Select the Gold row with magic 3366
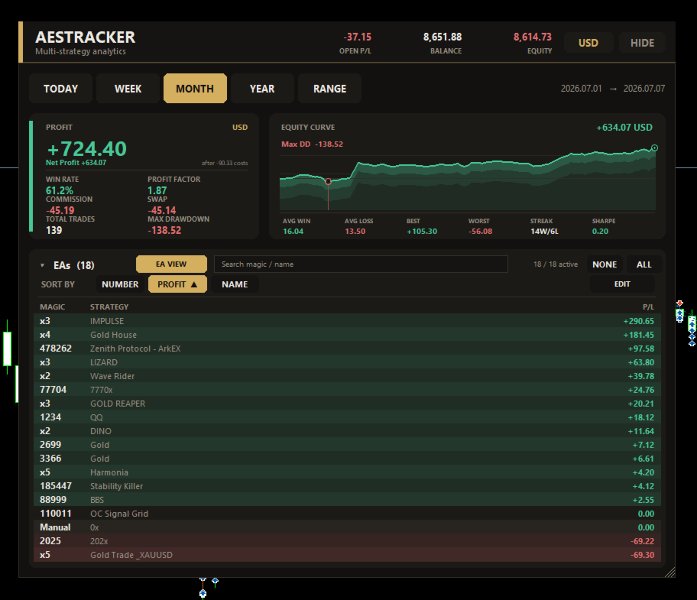Screen dimensions: 697x600 (x=347, y=458)
